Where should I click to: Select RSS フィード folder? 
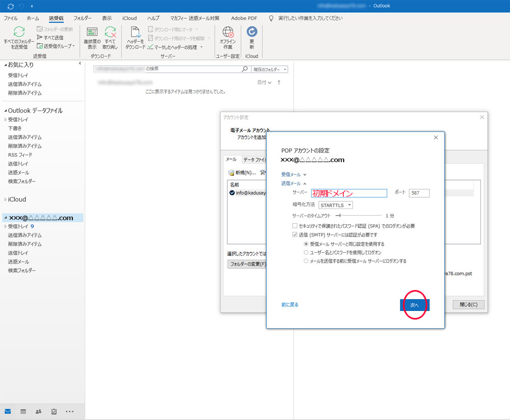click(x=20, y=155)
